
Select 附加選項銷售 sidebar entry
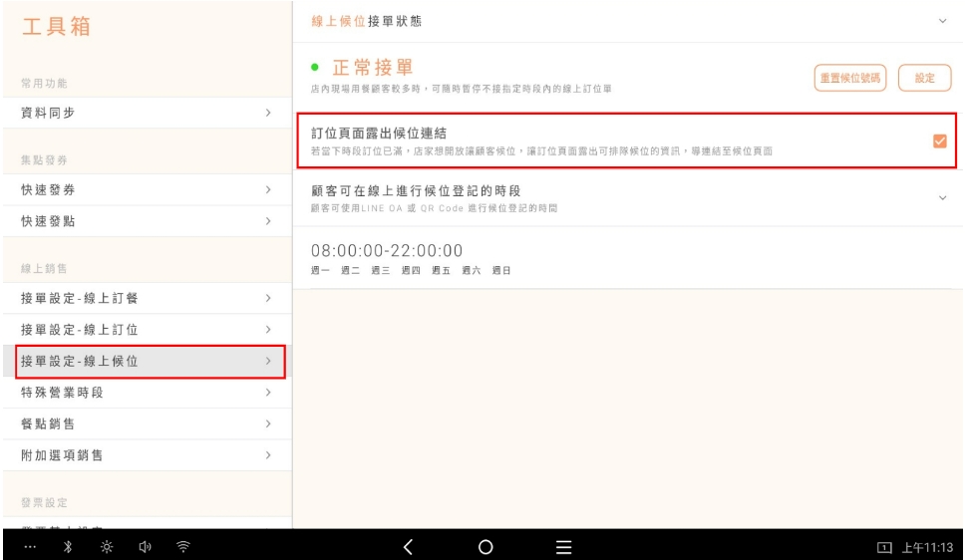[146, 455]
